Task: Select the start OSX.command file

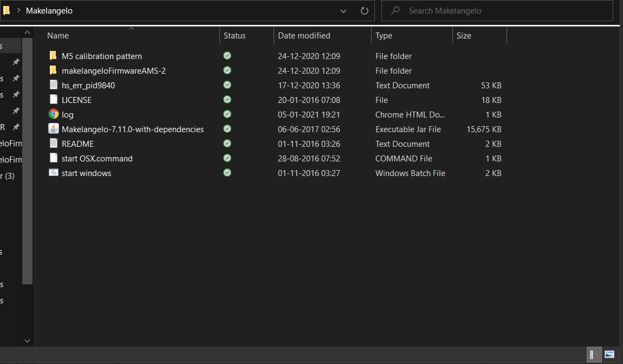Action: (x=97, y=158)
